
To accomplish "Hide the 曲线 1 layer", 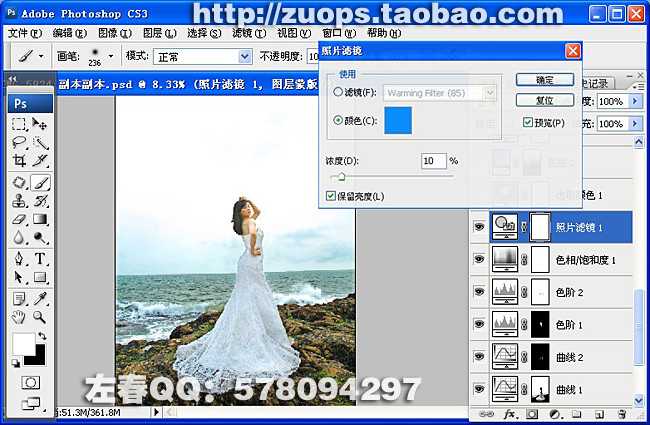I will pos(479,389).
